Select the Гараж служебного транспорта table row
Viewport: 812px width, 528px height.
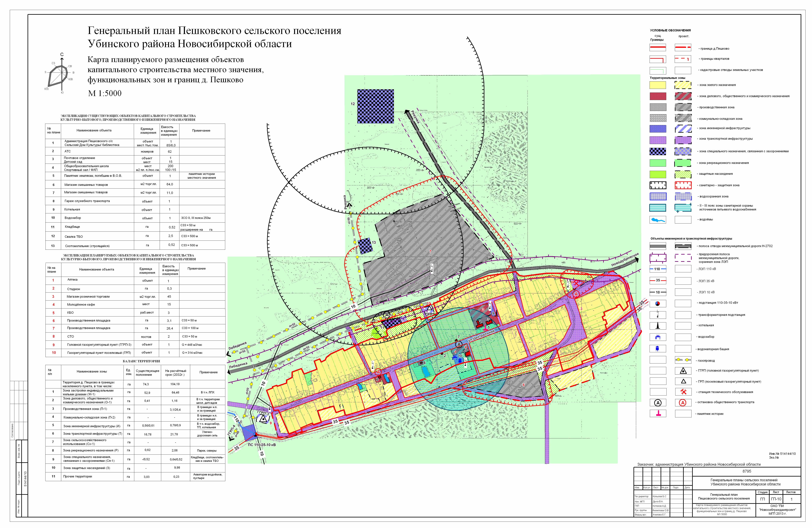click(135, 201)
